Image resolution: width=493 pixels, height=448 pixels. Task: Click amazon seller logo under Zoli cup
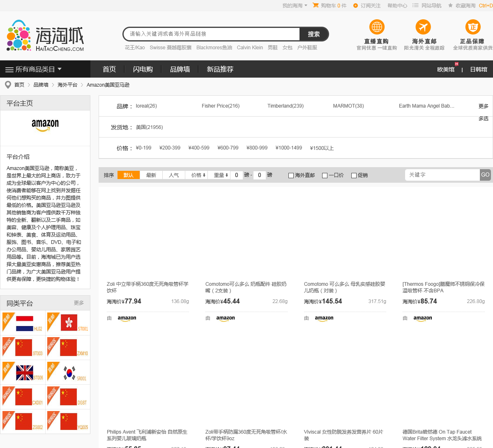pyautogui.click(x=127, y=318)
